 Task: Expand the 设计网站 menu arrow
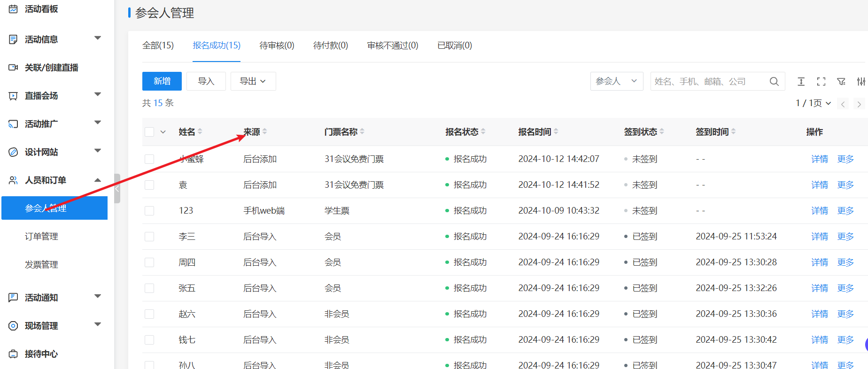[x=98, y=151]
